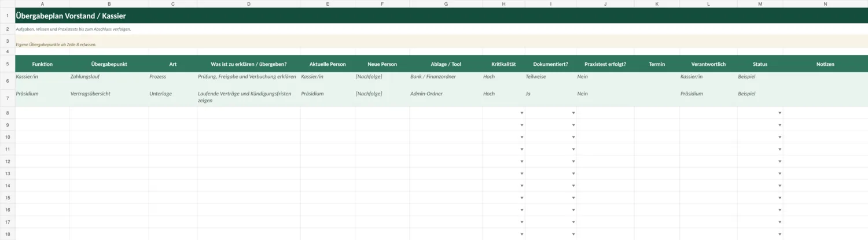The width and height of the screenshot is (868, 240).
Task: Expand Dokumentiert dropdown in row 15
Action: [573, 198]
